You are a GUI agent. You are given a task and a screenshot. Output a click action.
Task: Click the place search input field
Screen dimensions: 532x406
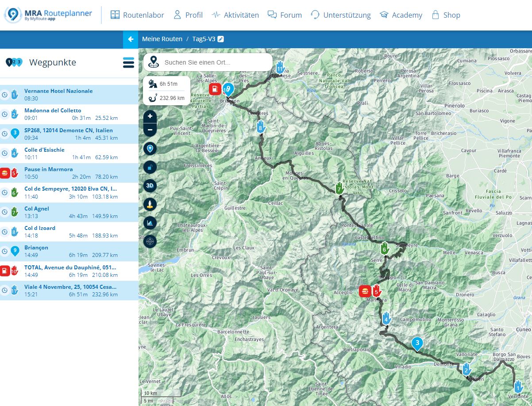coord(215,62)
